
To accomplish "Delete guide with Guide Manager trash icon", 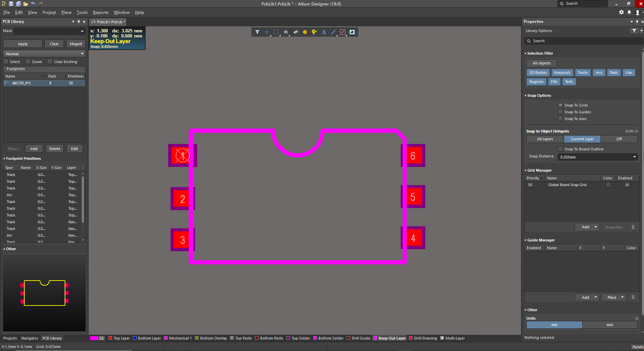I will click(x=633, y=297).
